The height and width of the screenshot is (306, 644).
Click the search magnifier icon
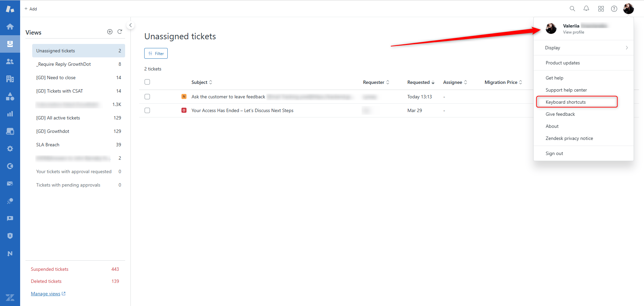pos(572,9)
